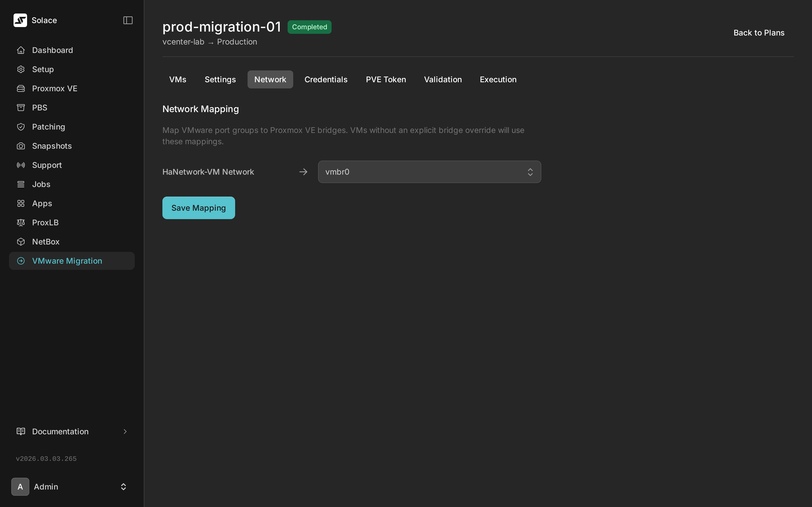Select Jobs in the sidebar
Image resolution: width=812 pixels, height=507 pixels.
click(41, 184)
